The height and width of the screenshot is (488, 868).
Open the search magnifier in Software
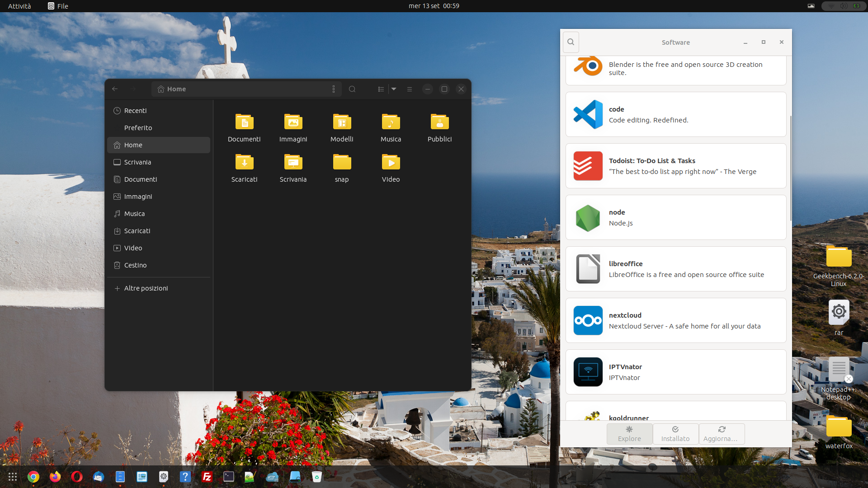point(571,42)
